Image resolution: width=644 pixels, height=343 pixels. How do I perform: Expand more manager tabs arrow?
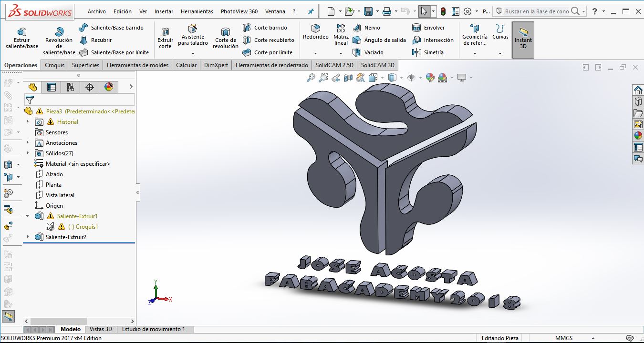131,87
